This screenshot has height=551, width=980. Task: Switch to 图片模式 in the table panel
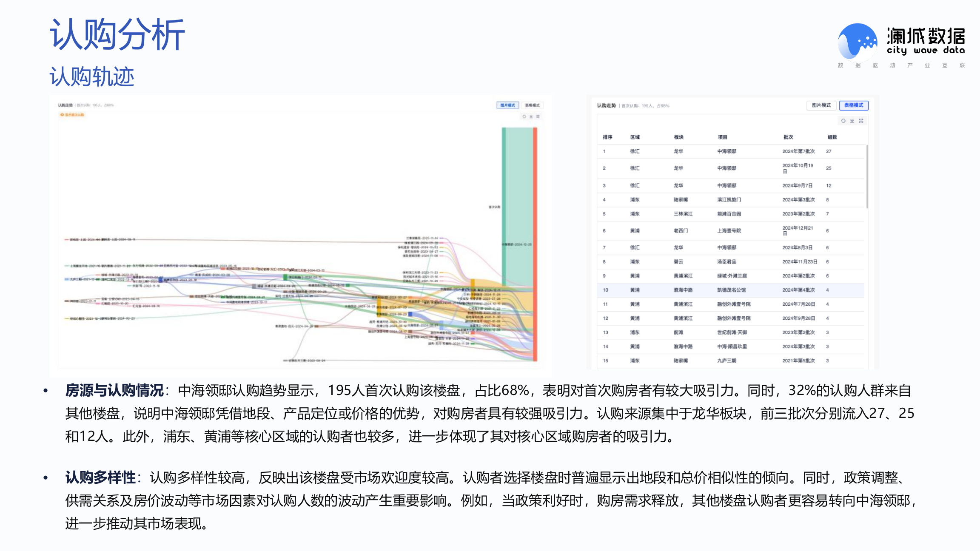(x=821, y=105)
